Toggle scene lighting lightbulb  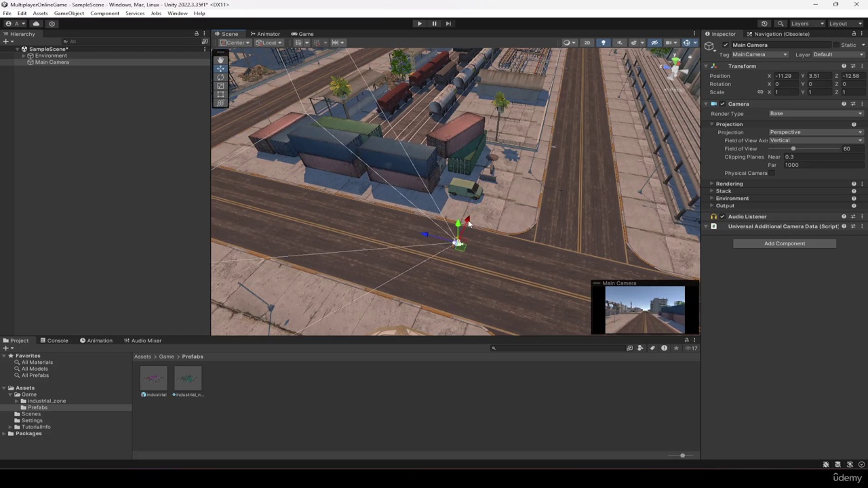pos(603,43)
